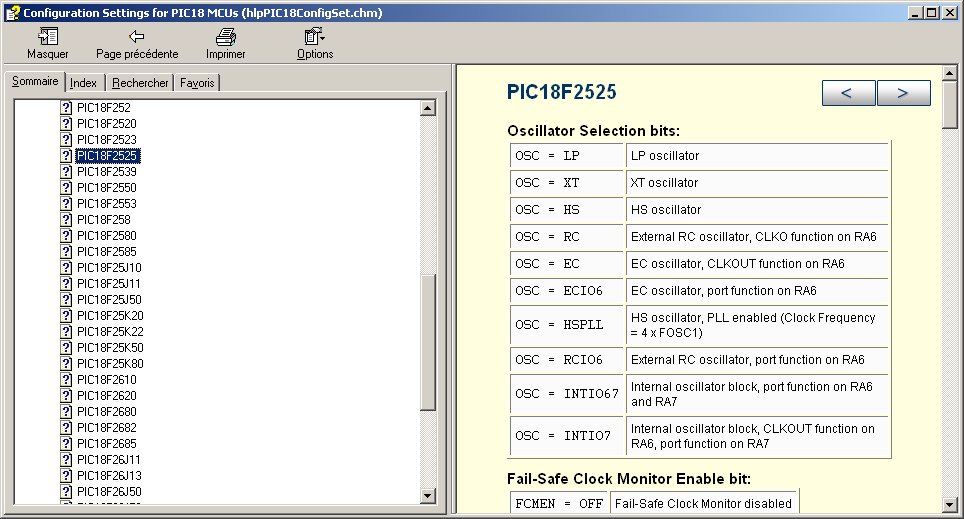The height and width of the screenshot is (519, 964).
Task: Select the PIC18F26J13 topic
Action: pos(109,475)
